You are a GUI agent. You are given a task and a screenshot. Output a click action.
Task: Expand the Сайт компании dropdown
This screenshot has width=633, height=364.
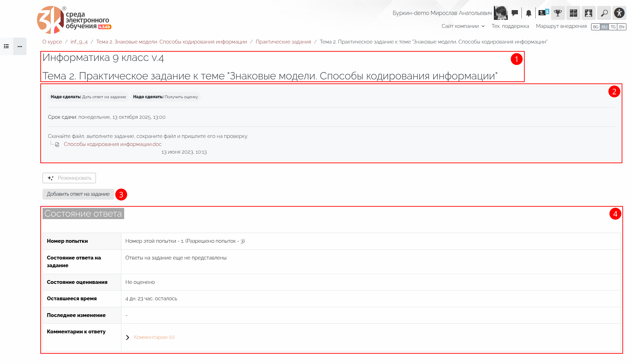click(x=463, y=26)
